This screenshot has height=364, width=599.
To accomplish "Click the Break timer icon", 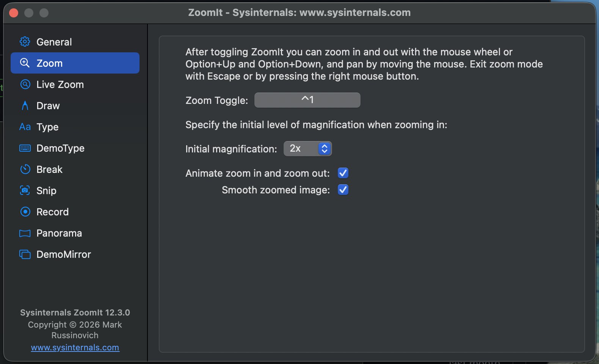I will tap(25, 169).
